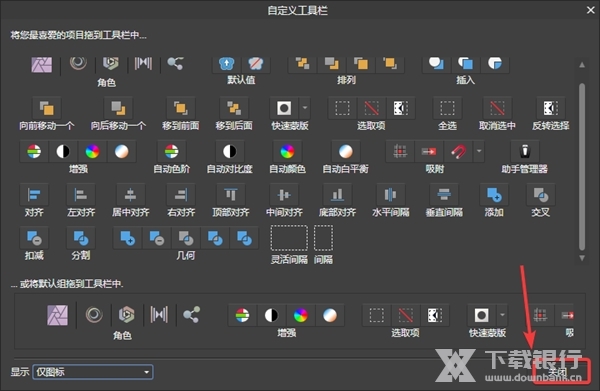Open the 快速蒙版 arrow beside 选取项 group

click(x=305, y=108)
